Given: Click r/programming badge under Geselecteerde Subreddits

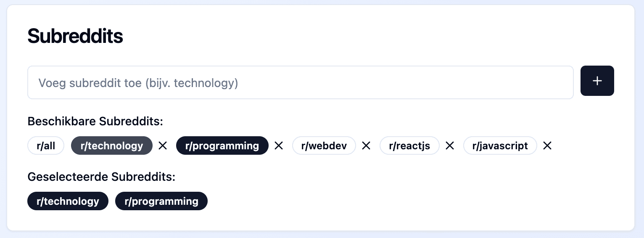Looking at the screenshot, I should (161, 201).
